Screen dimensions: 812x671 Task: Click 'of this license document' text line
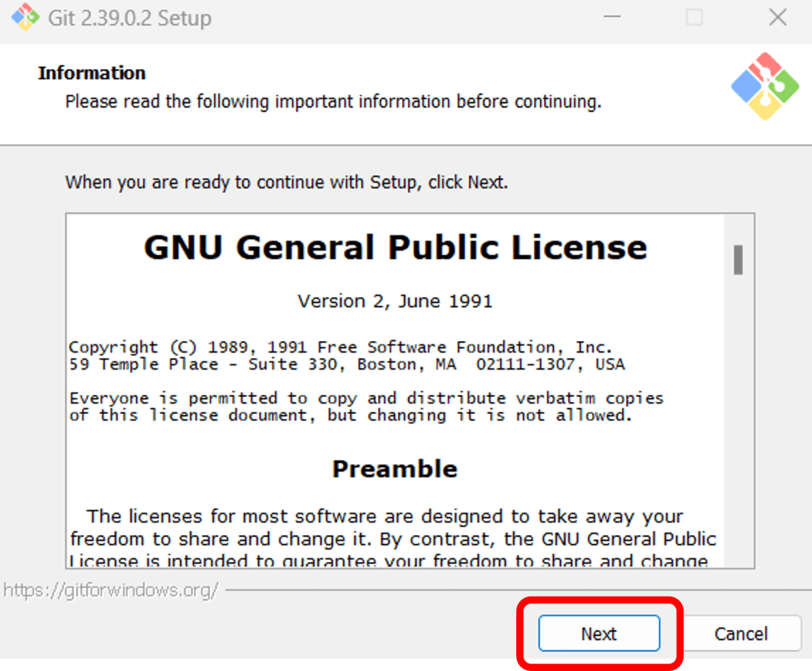pos(351,415)
